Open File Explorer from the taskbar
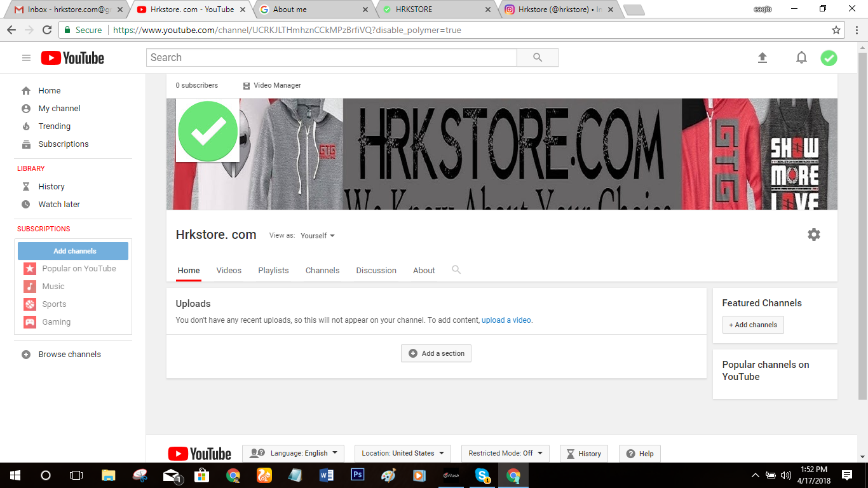The image size is (868, 488). click(109, 475)
